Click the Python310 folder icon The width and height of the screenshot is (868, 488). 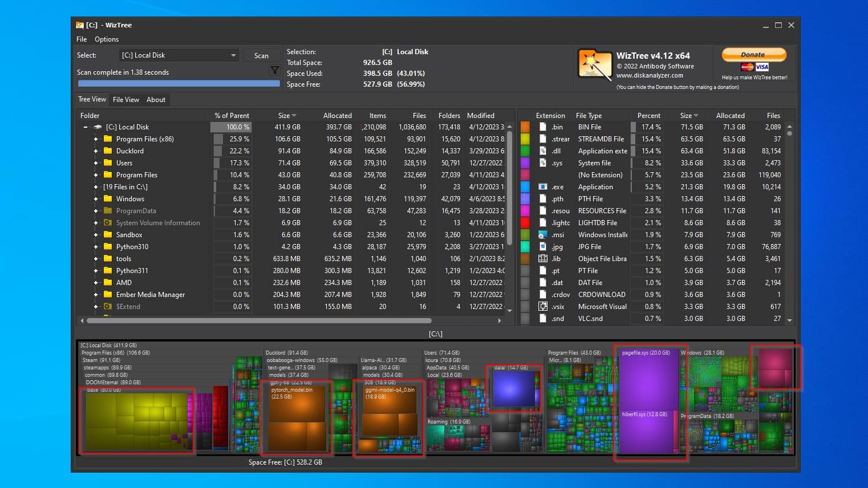click(108, 246)
